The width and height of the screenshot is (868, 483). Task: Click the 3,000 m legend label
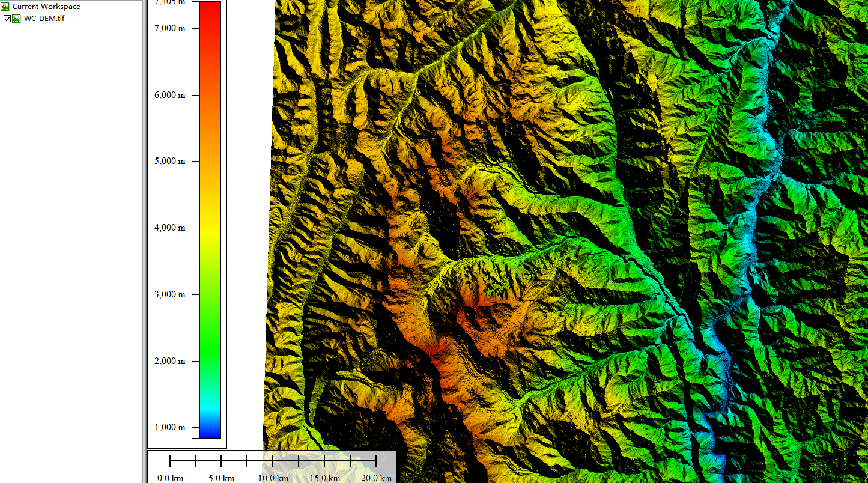[169, 294]
